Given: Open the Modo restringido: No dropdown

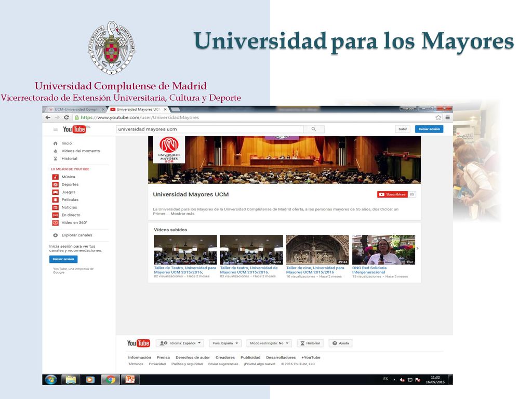Looking at the screenshot, I should coord(269,343).
